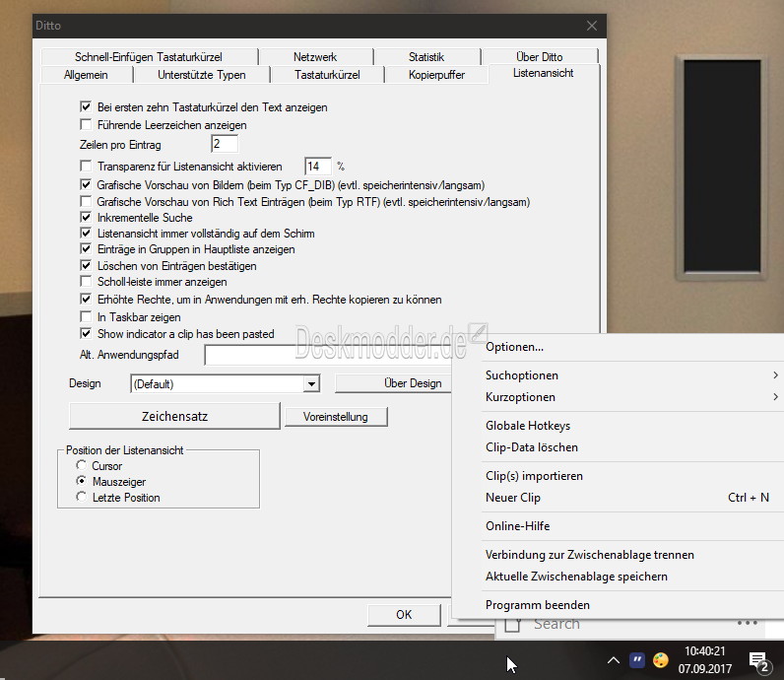Viewport: 784px width, 680px height.
Task: Click the Search field behind the menu
Action: [630, 624]
